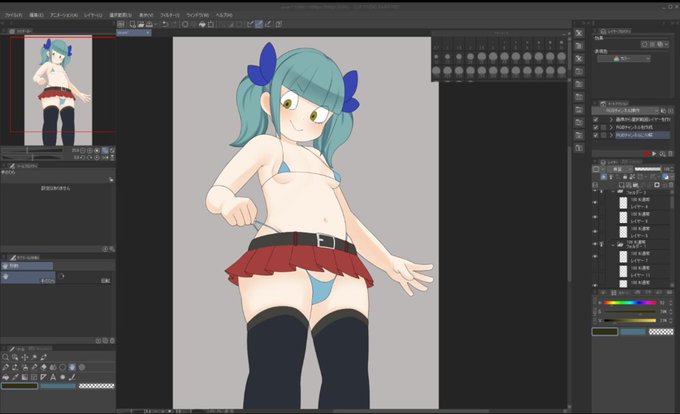Toggle highlighted Snap to special ruler icon
Screen dimensions: 680x414
pos(259,24)
